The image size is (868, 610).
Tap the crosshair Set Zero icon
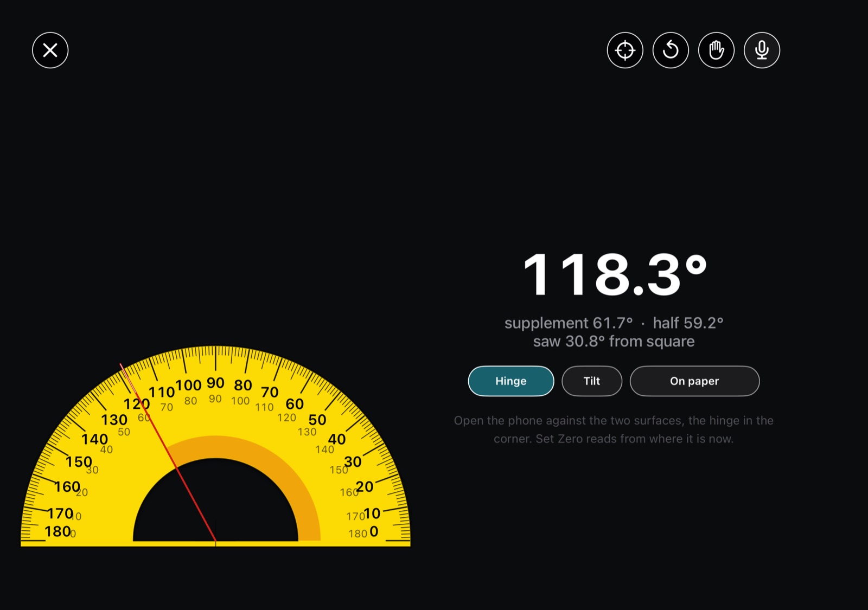pos(625,50)
